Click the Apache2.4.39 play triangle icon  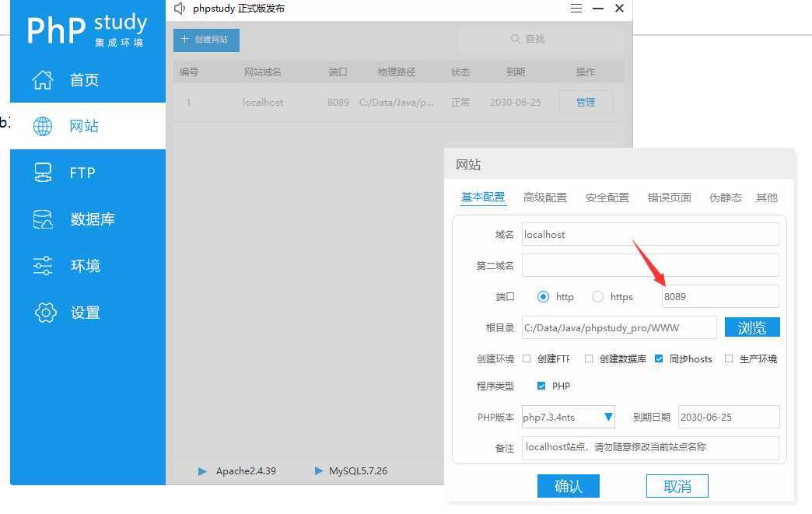point(202,471)
